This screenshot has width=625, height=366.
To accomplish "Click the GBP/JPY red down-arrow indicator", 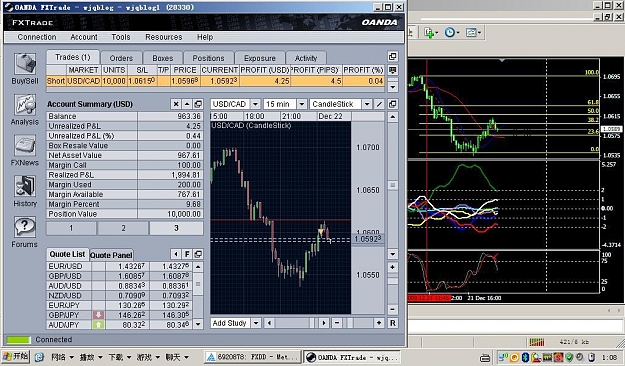I will pos(98,315).
